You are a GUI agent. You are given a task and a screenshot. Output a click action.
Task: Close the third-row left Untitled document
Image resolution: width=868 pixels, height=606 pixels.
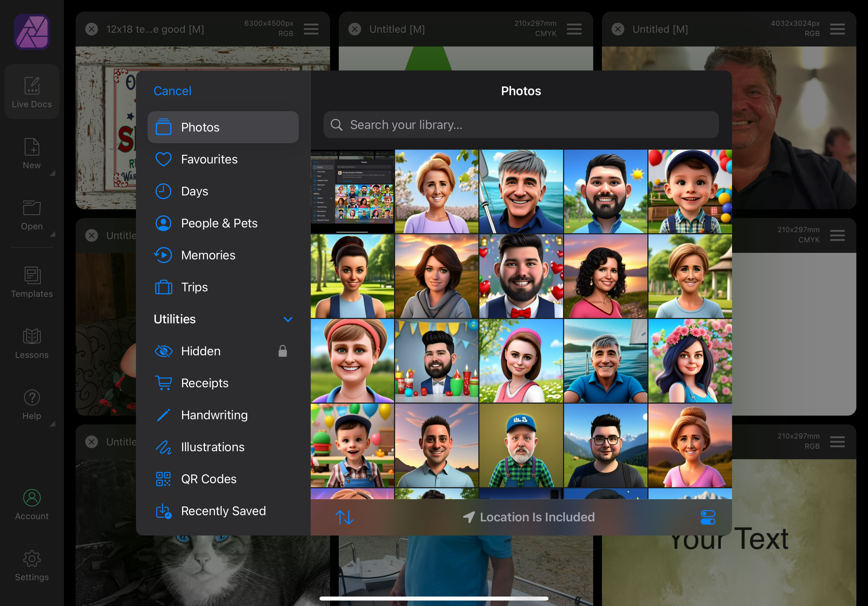92,442
